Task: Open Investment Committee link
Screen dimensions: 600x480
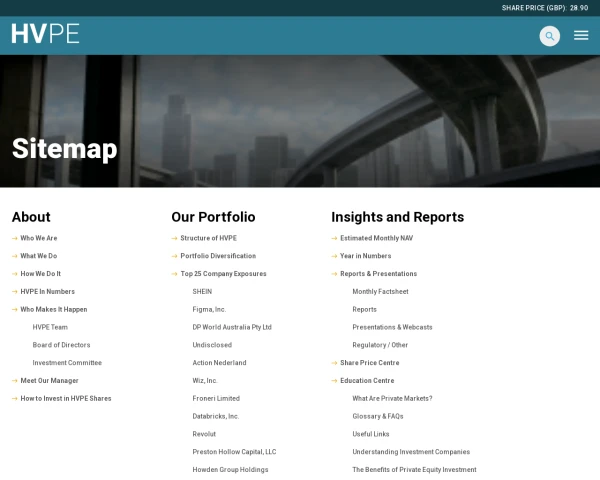Action: [67, 363]
